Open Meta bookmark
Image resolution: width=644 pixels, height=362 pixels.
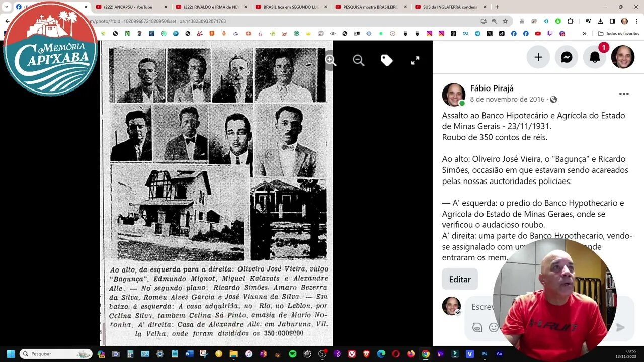465,34
